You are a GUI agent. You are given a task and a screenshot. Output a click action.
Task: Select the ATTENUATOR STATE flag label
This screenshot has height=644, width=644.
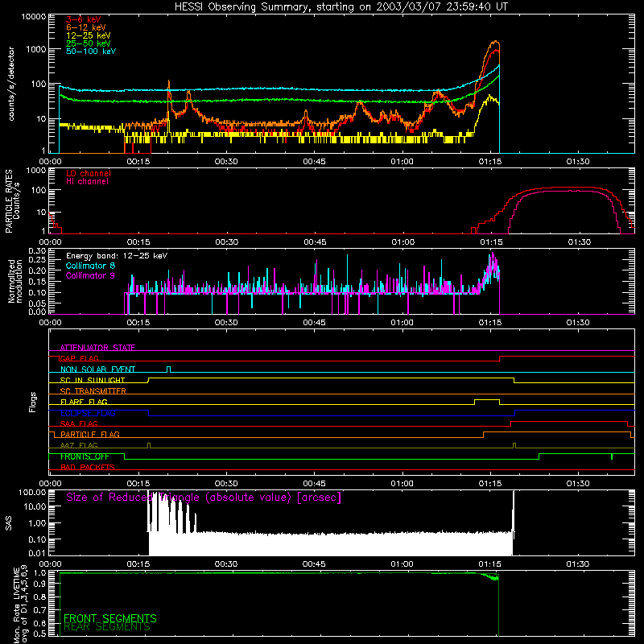pos(97,348)
